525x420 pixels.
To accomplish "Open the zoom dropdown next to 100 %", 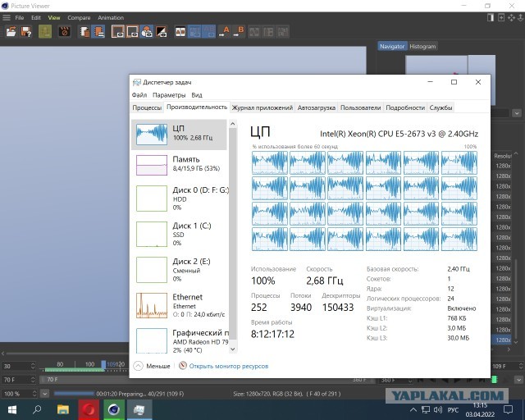I will pyautogui.click(x=45, y=394).
